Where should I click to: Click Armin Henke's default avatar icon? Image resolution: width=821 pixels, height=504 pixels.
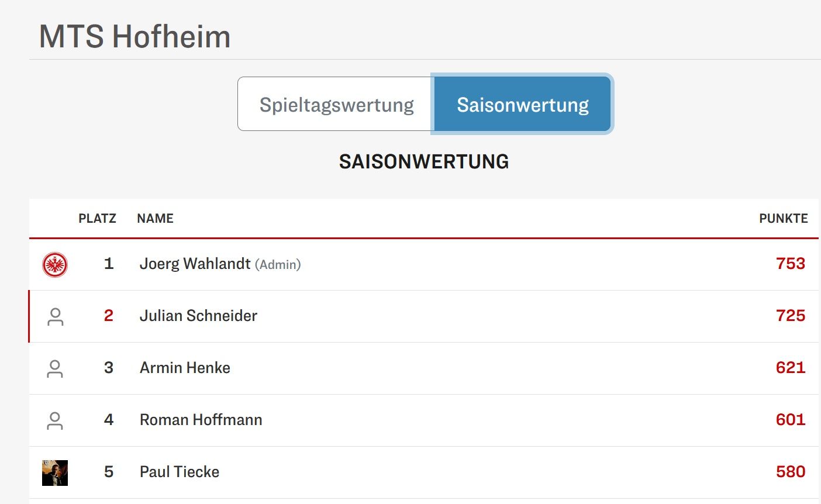[55, 369]
